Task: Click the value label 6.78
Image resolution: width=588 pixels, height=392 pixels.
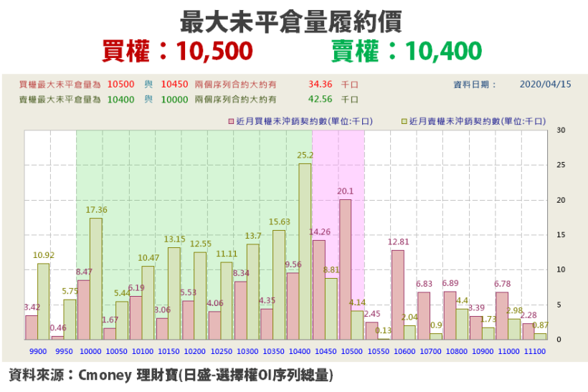Action: [x=503, y=284]
